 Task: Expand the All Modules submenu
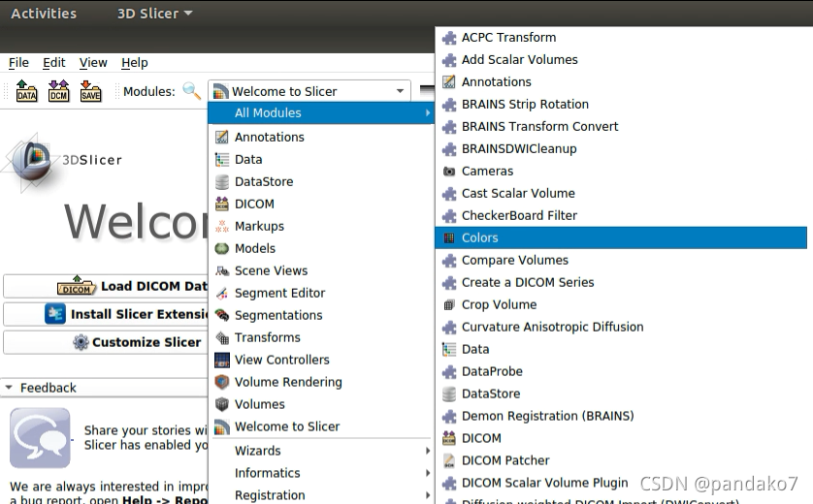321,112
